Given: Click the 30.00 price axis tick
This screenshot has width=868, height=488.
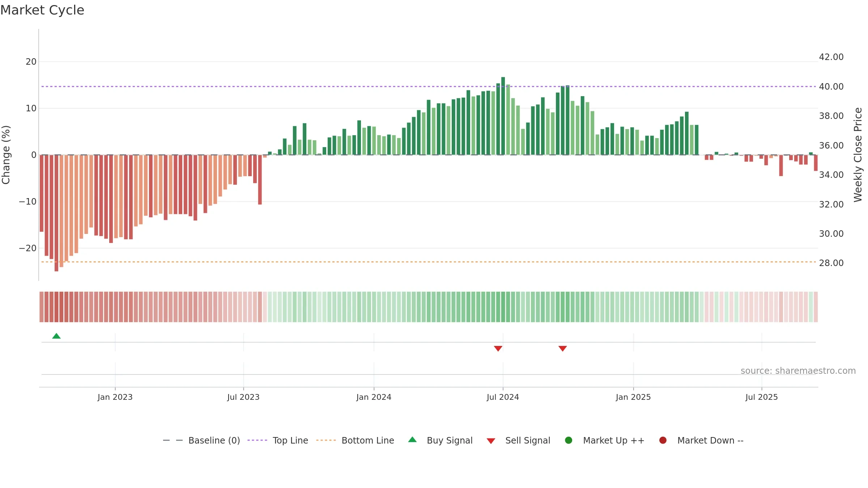Looking at the screenshot, I should (831, 234).
